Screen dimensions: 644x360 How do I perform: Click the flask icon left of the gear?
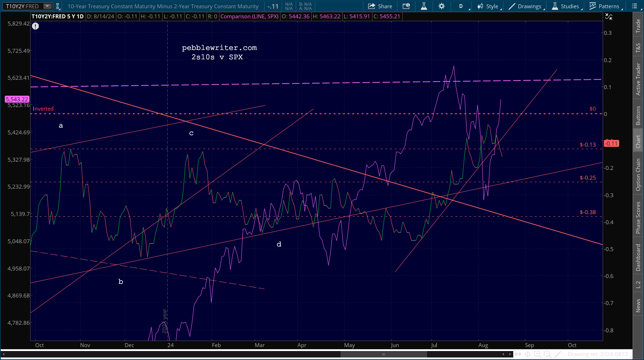coord(424,6)
